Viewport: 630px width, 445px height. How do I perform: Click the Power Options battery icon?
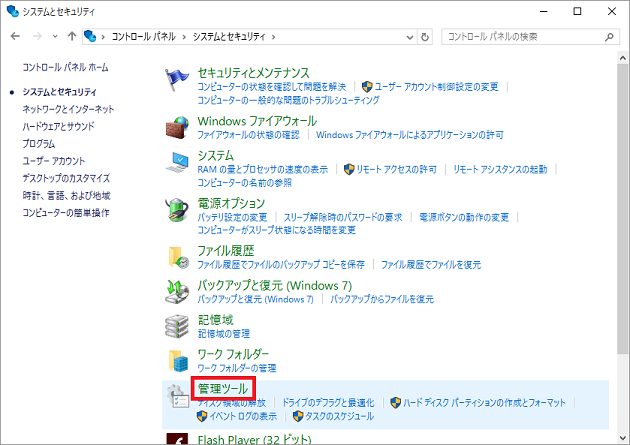click(177, 209)
